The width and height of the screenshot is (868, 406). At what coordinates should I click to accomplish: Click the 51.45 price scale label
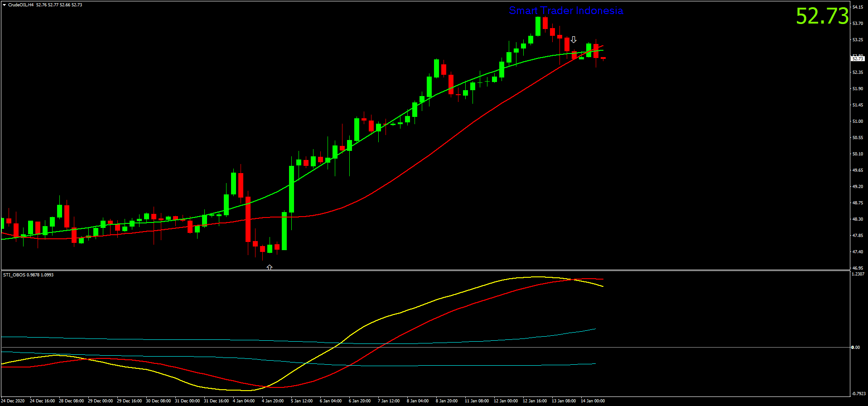pos(858,105)
